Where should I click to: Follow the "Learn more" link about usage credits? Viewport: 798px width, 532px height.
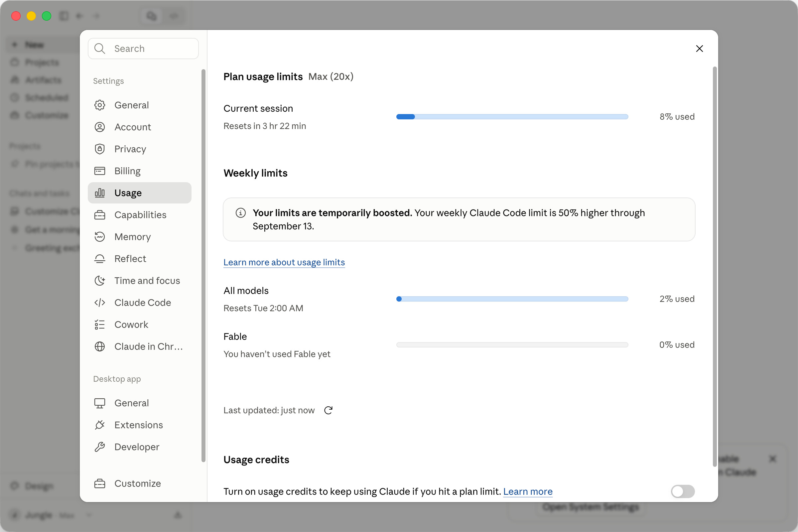pyautogui.click(x=528, y=492)
